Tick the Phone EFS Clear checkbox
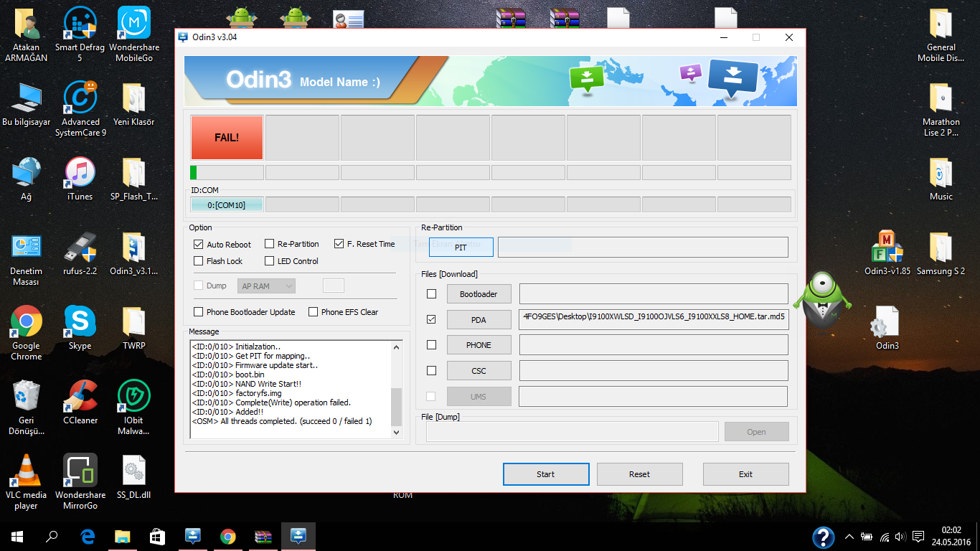The image size is (980, 551). [314, 312]
